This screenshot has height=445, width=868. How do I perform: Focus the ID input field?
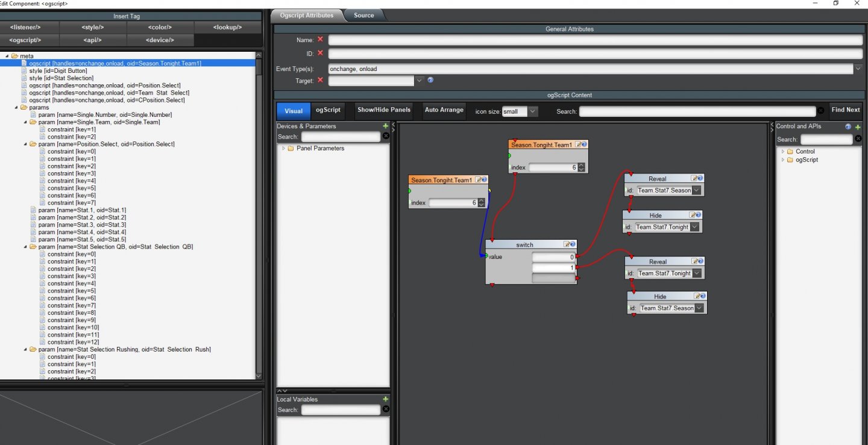596,54
